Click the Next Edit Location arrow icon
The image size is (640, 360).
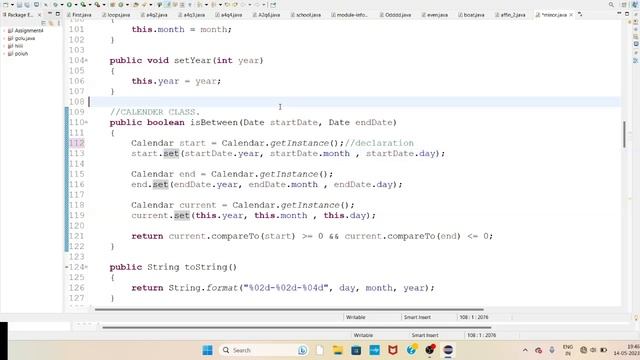(x=235, y=5)
